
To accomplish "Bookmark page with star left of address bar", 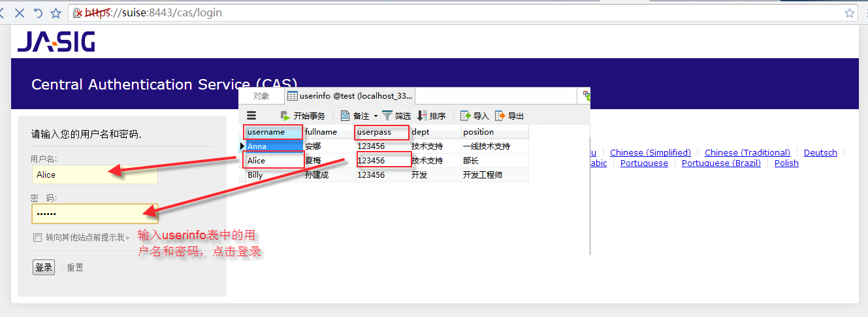I will 56,12.
